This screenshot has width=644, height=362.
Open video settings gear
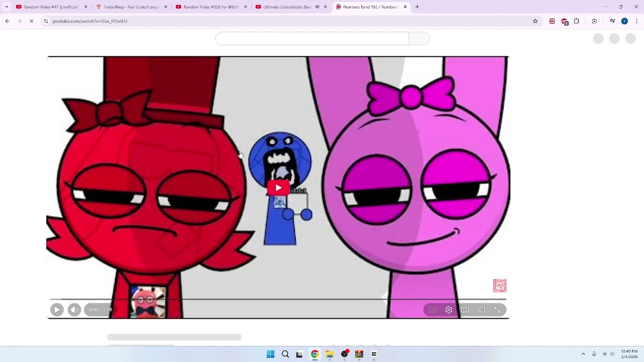point(449,310)
